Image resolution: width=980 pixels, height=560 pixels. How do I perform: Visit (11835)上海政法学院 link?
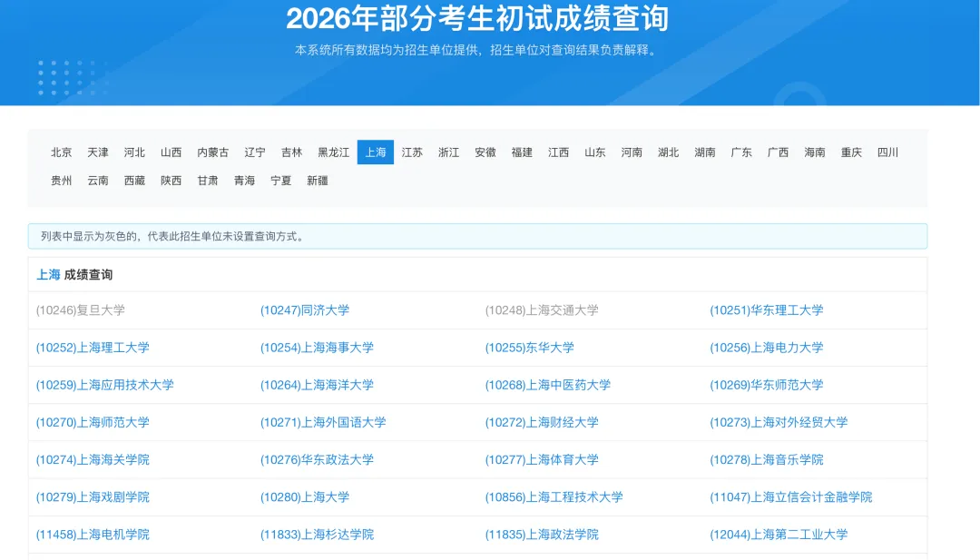(x=542, y=535)
